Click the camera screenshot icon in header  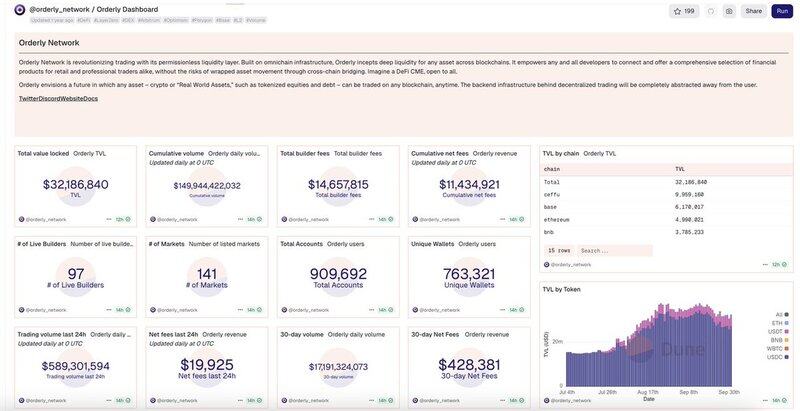[x=729, y=11]
